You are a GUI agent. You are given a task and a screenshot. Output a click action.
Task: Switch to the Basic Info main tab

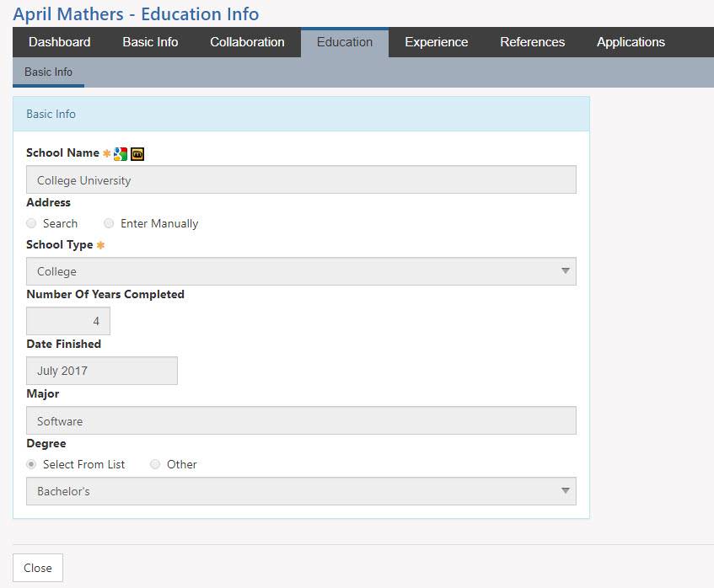tap(150, 42)
